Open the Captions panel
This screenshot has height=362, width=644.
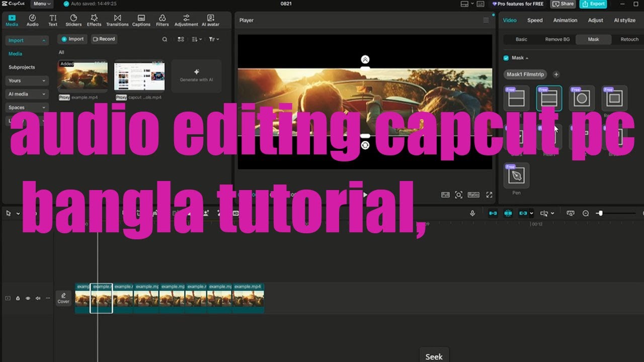click(x=141, y=20)
